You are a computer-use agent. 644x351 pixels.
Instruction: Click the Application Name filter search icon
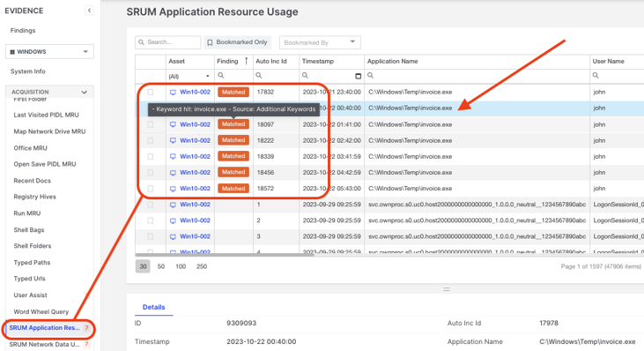tap(371, 76)
